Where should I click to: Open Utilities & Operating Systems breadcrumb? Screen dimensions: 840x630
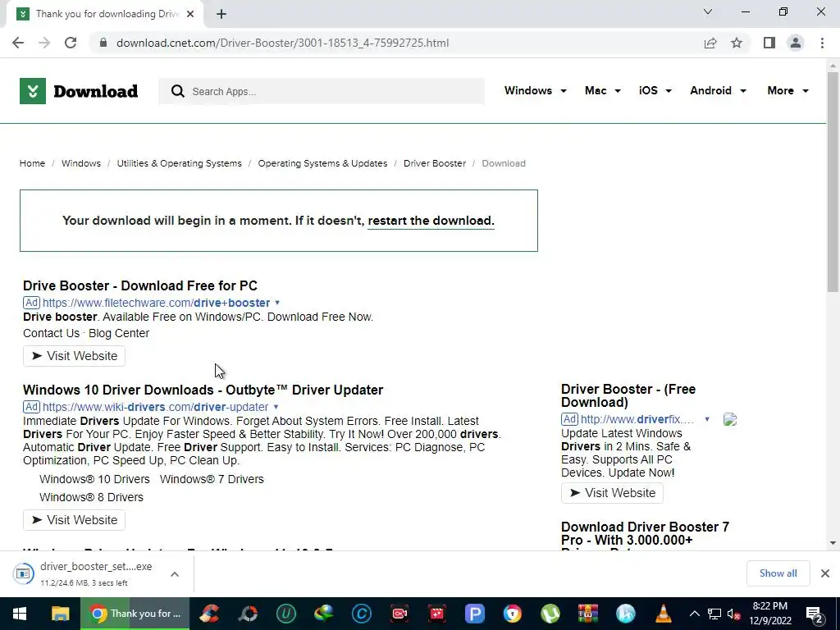pos(179,163)
